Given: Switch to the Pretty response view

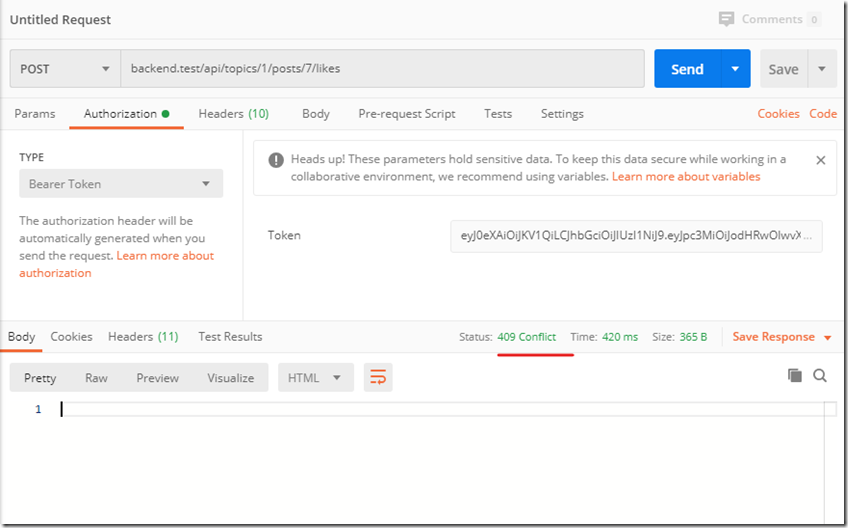Looking at the screenshot, I should click(40, 378).
